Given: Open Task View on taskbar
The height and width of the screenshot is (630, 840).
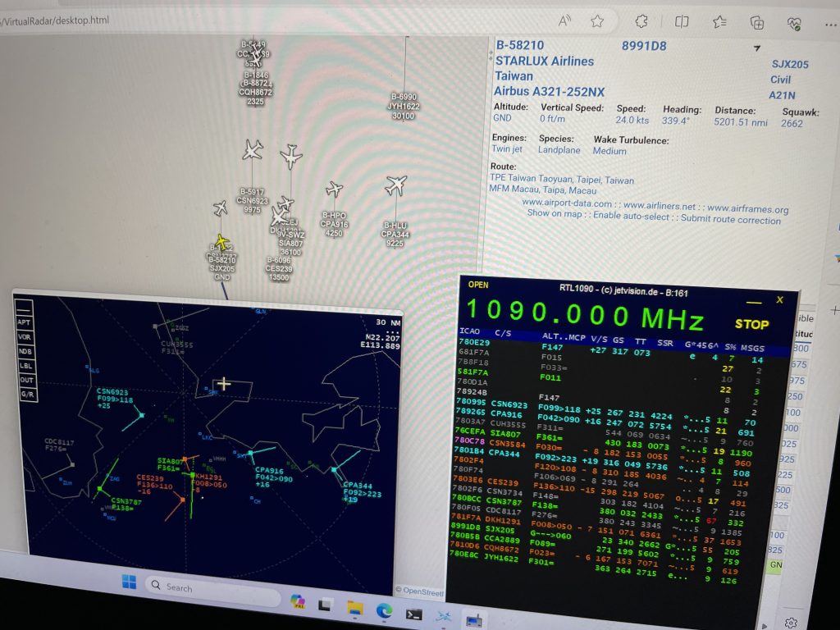Looking at the screenshot, I should [x=325, y=605].
